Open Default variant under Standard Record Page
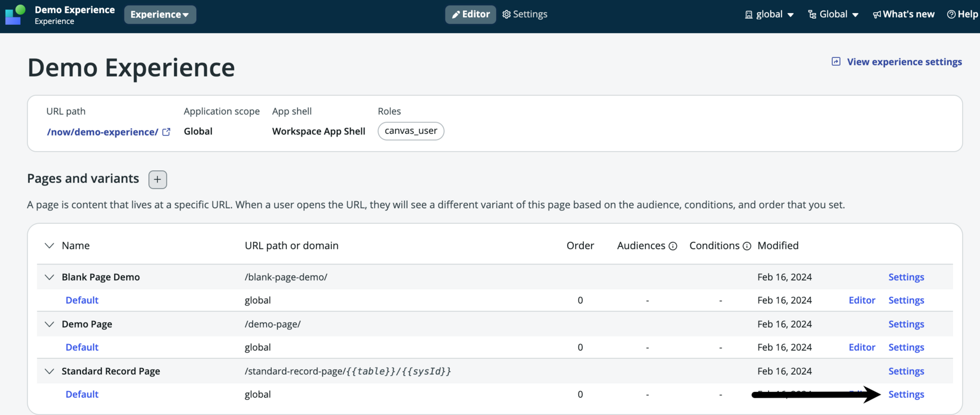 [x=82, y=395]
